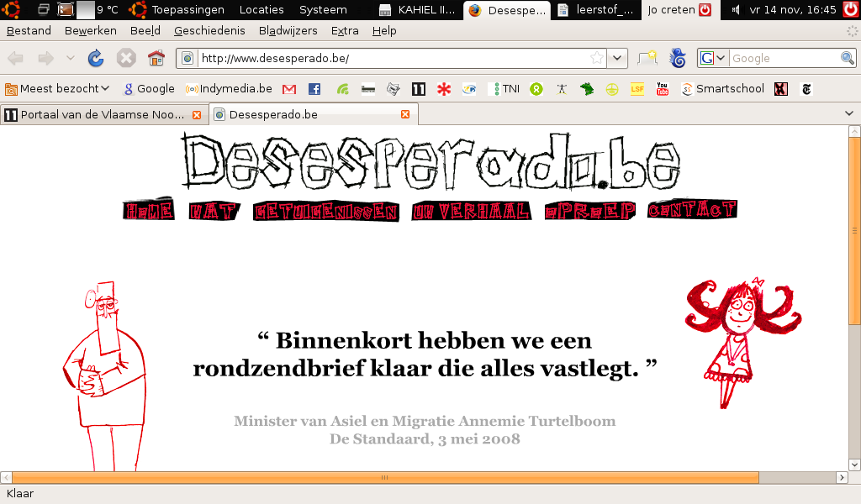Viewport: 861px width, 504px height.
Task: Open the Contact page link
Action: (692, 209)
